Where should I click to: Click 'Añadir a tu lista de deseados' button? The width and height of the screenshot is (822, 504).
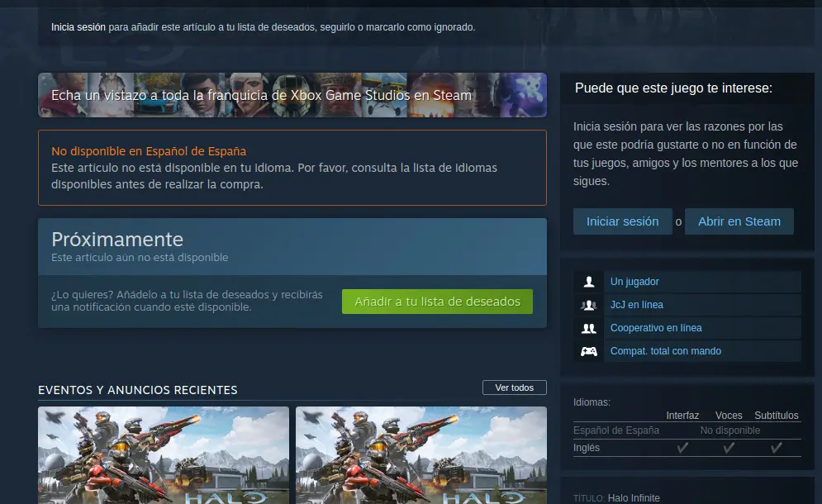[x=437, y=302]
